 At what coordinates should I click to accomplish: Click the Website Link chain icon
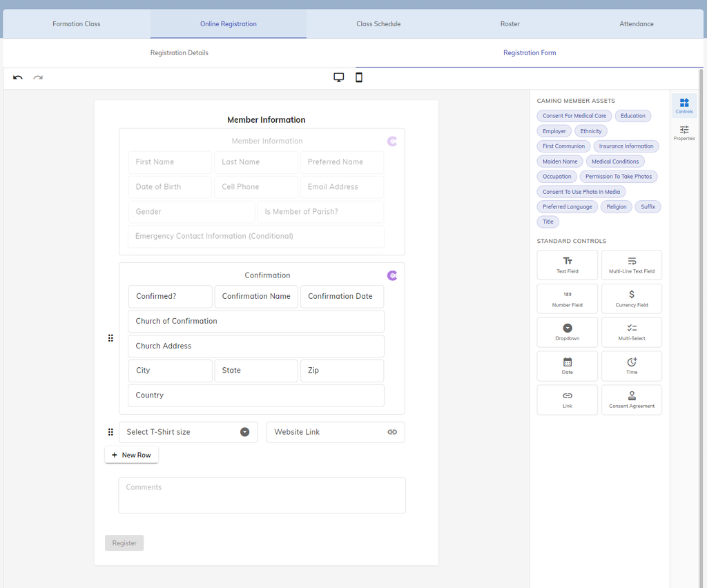[x=392, y=432]
